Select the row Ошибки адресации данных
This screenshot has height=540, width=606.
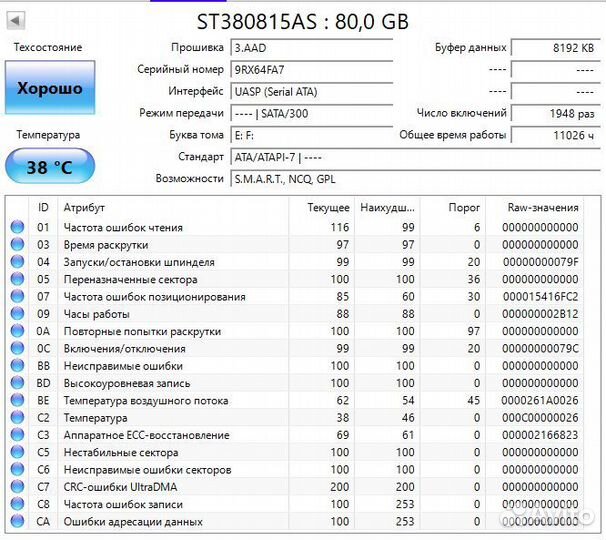[294, 521]
